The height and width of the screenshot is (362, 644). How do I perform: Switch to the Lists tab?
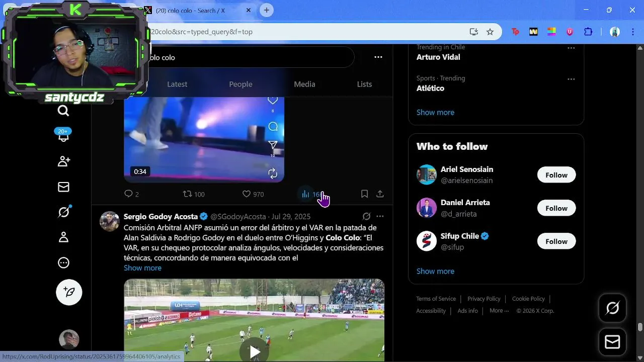[x=364, y=84]
